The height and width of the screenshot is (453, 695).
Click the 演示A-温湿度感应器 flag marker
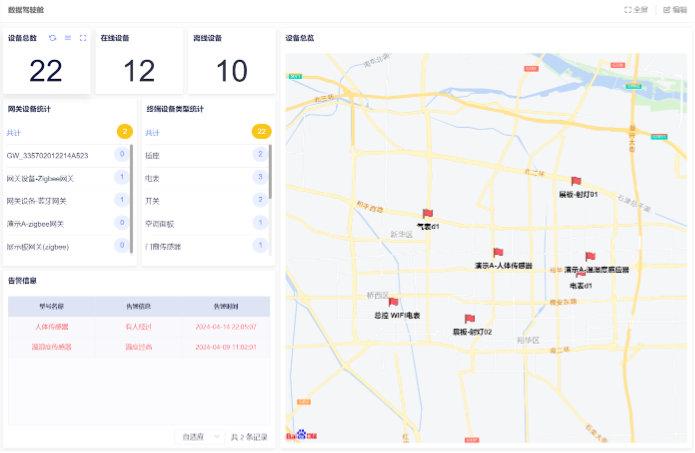tap(590, 257)
